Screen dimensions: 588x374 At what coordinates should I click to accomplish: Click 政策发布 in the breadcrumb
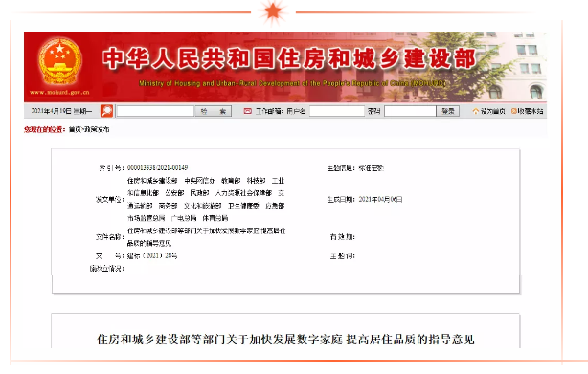click(x=97, y=129)
